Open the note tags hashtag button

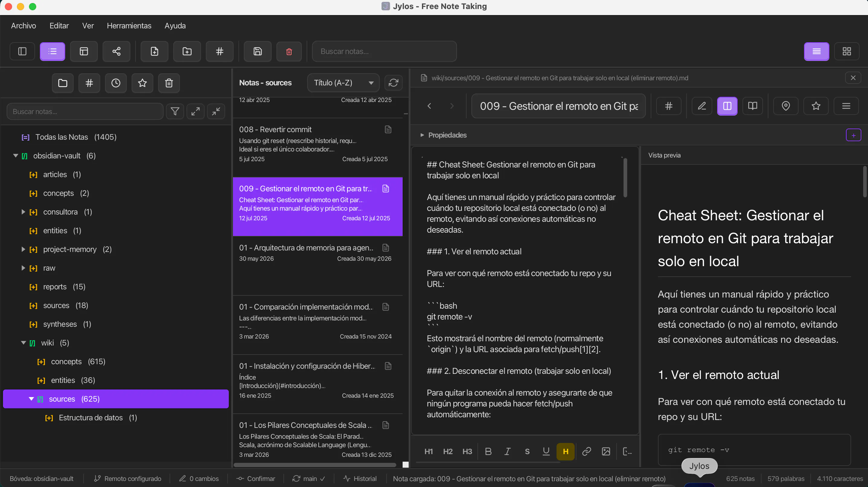click(669, 106)
